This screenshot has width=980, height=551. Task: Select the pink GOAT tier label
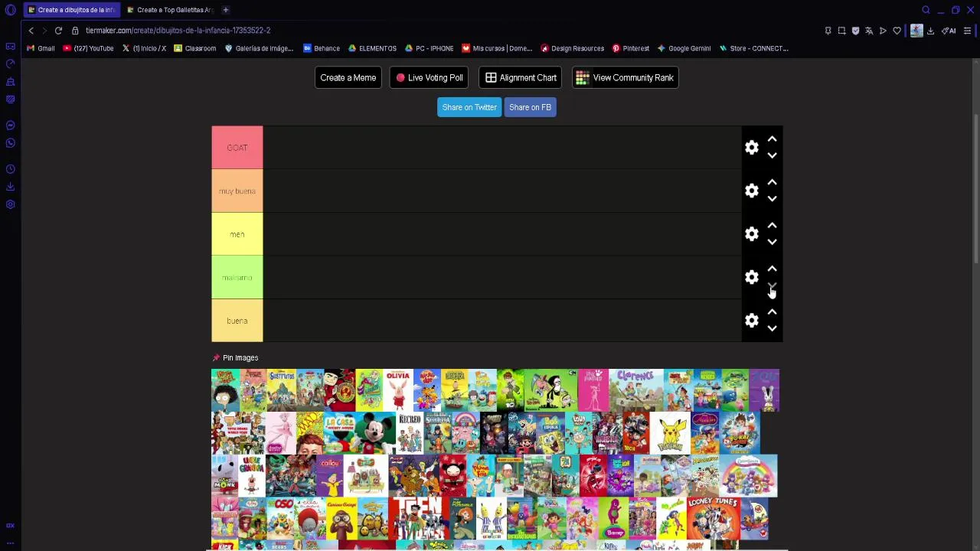pyautogui.click(x=237, y=148)
